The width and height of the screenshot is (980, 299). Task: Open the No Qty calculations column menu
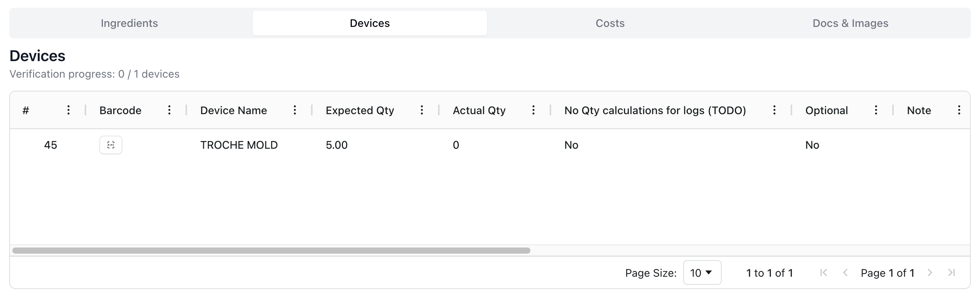point(774,110)
